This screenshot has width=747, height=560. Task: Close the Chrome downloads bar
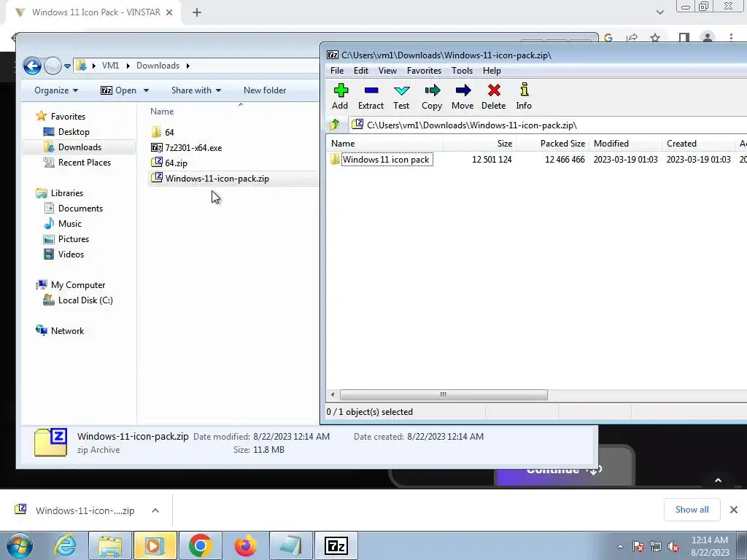(734, 510)
